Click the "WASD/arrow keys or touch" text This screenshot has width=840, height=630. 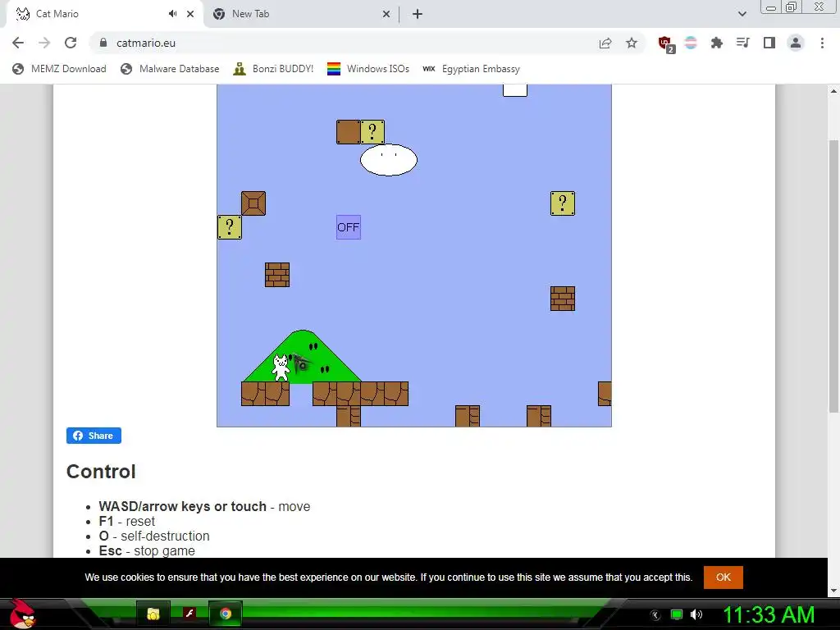click(x=182, y=506)
